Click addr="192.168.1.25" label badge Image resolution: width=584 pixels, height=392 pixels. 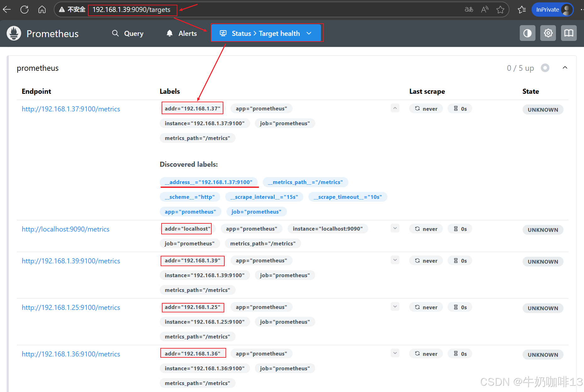[192, 307]
